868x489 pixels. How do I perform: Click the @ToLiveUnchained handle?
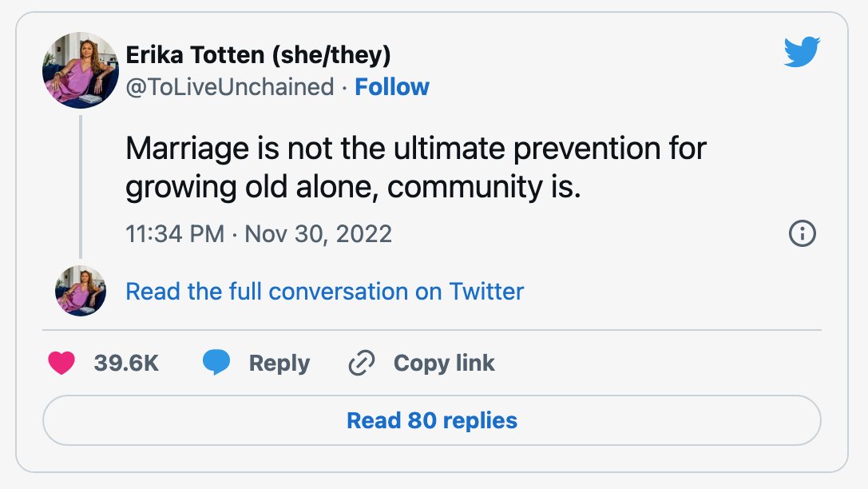pos(230,87)
